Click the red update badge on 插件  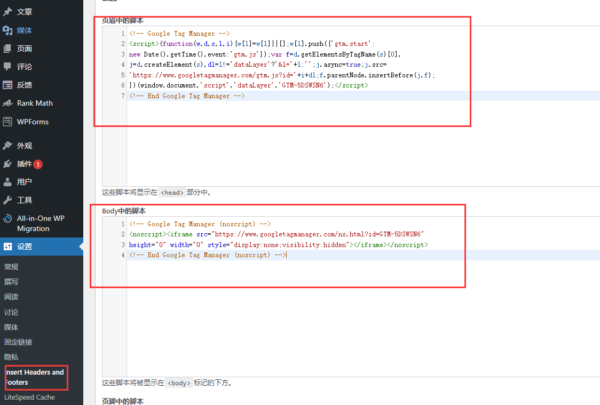(38, 164)
